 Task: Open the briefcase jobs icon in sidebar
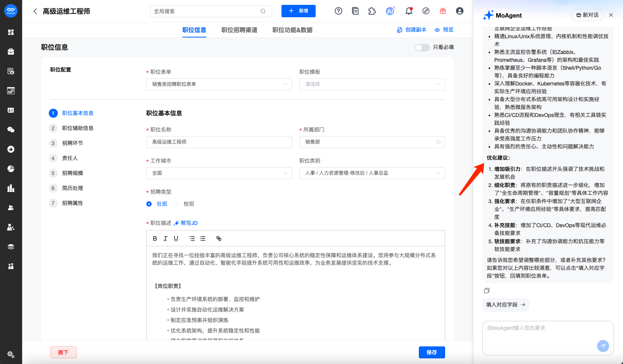tap(11, 52)
